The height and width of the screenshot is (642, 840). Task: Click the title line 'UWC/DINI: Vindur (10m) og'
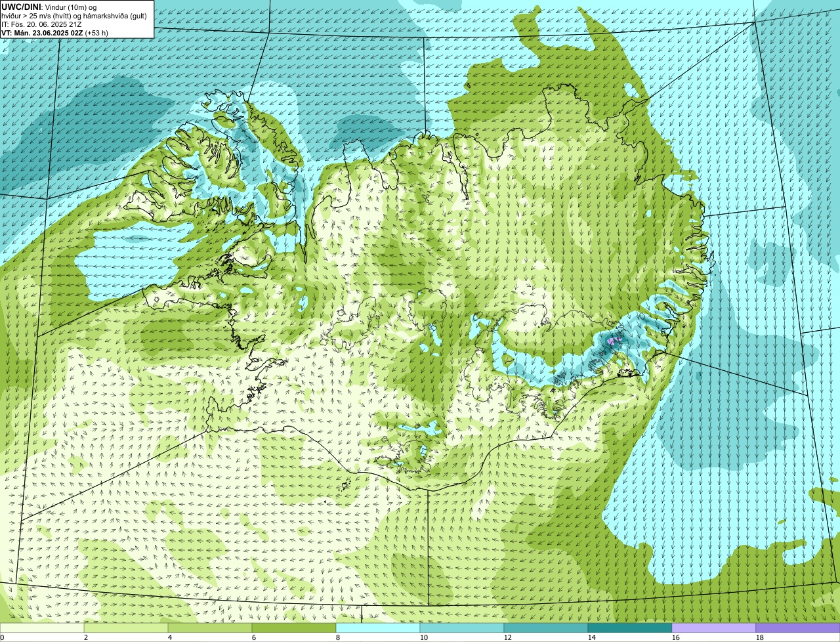pyautogui.click(x=49, y=7)
